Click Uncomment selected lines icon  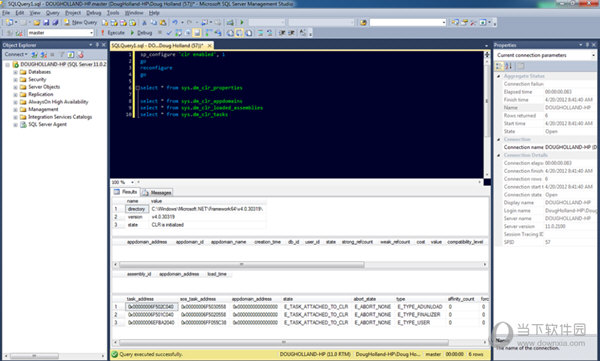[x=269, y=33]
